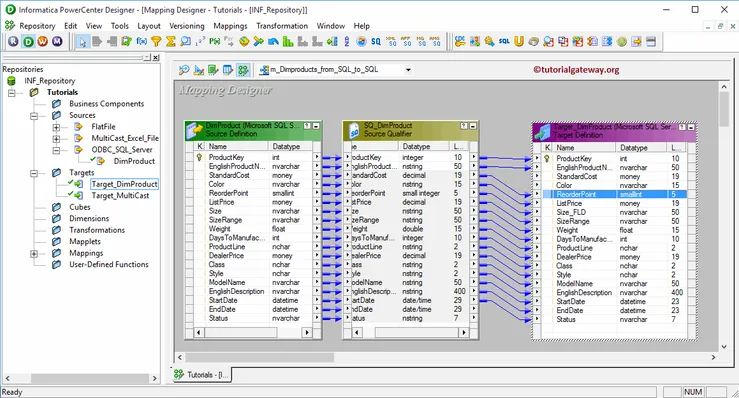Select the INF_Repository root node
The width and height of the screenshot is (739, 398).
(49, 81)
